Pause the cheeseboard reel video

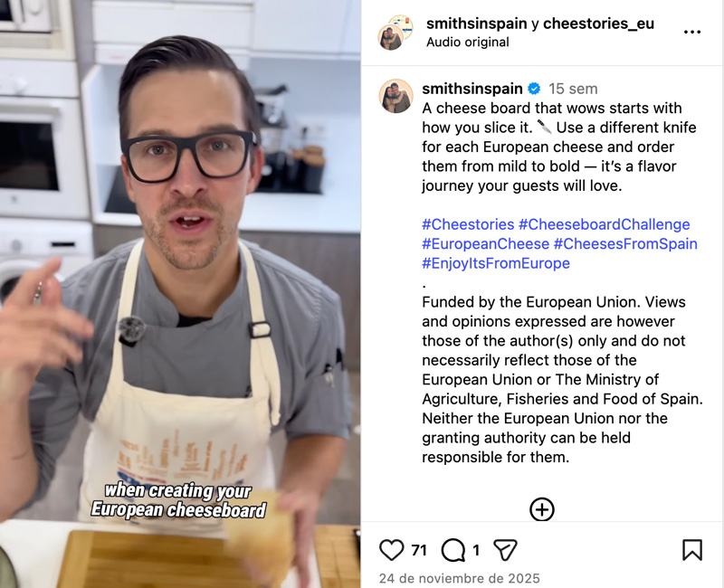coord(180,294)
